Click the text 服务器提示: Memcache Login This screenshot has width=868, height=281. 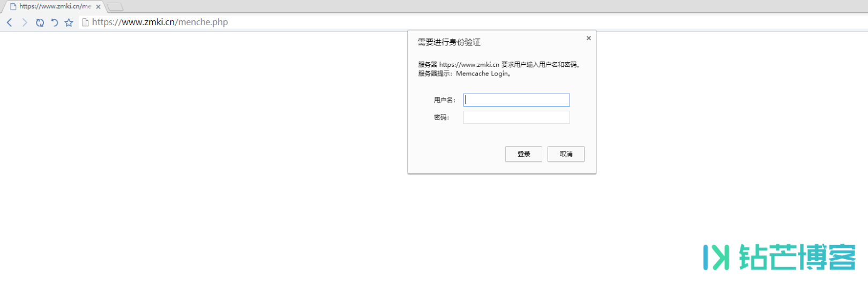click(x=465, y=74)
